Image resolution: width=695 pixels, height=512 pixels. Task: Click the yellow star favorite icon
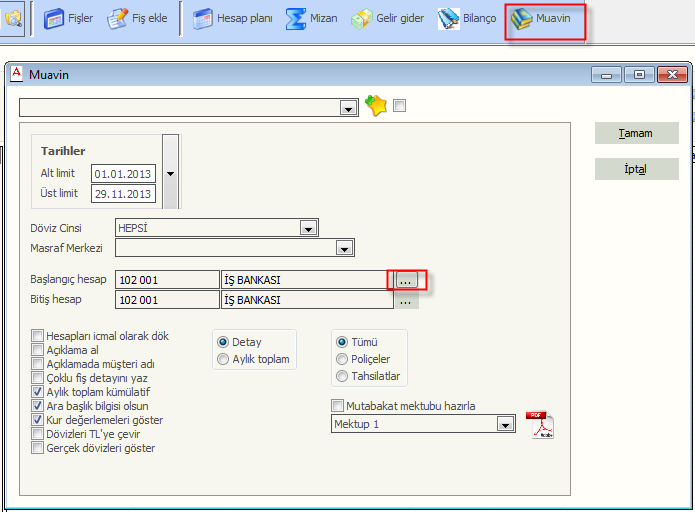pyautogui.click(x=376, y=107)
